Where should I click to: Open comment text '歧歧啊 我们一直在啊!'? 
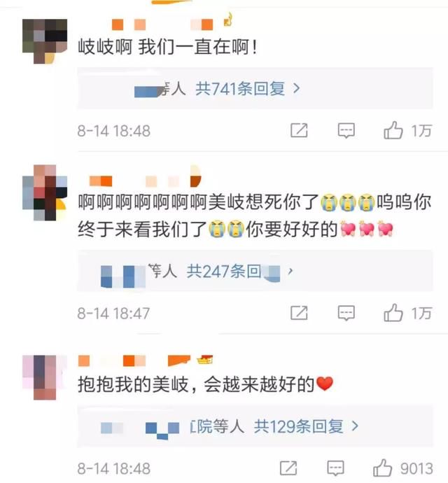pyautogui.click(x=167, y=48)
